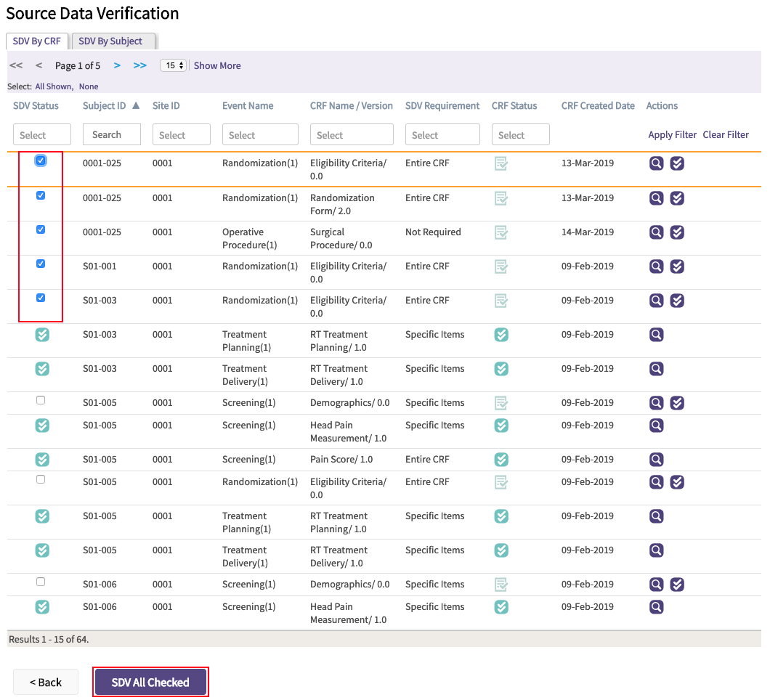Go to next page using single right arrow

[x=117, y=65]
